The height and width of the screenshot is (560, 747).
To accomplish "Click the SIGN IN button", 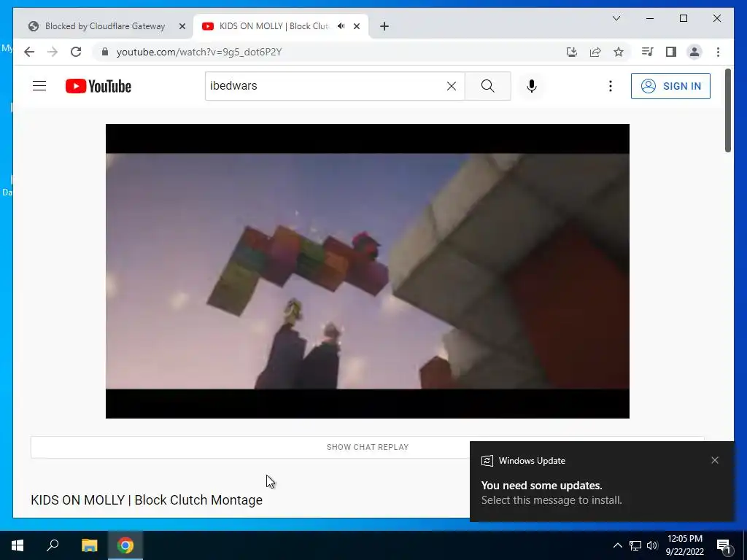I will [670, 86].
